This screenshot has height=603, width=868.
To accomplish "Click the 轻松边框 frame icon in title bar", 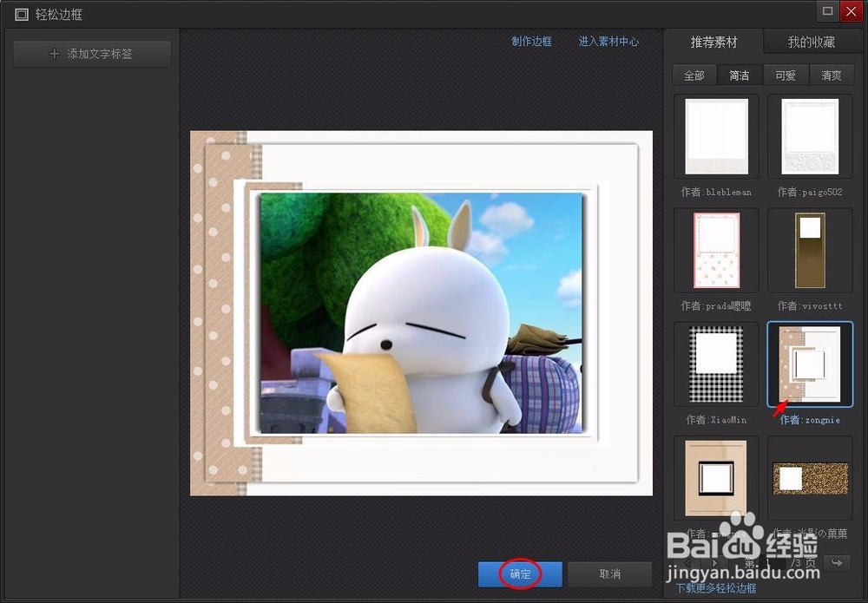I will coord(22,15).
